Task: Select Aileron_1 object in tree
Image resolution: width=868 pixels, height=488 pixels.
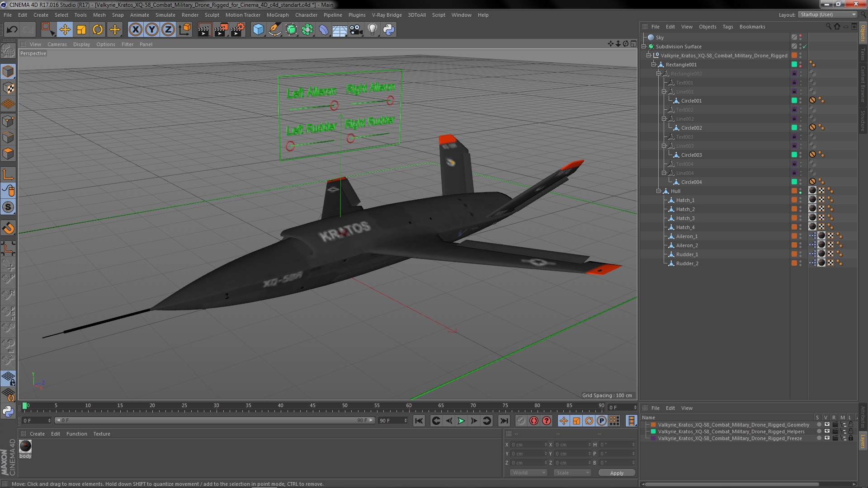Action: click(687, 236)
